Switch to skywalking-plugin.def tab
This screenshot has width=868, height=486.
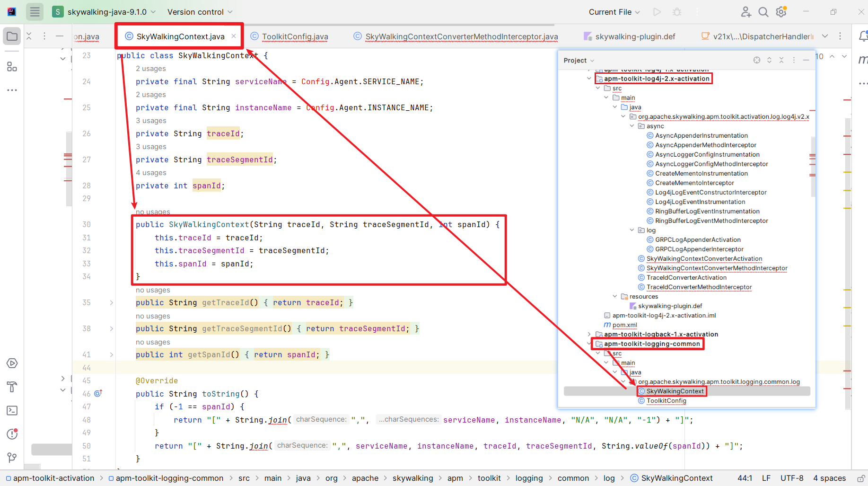pos(629,36)
